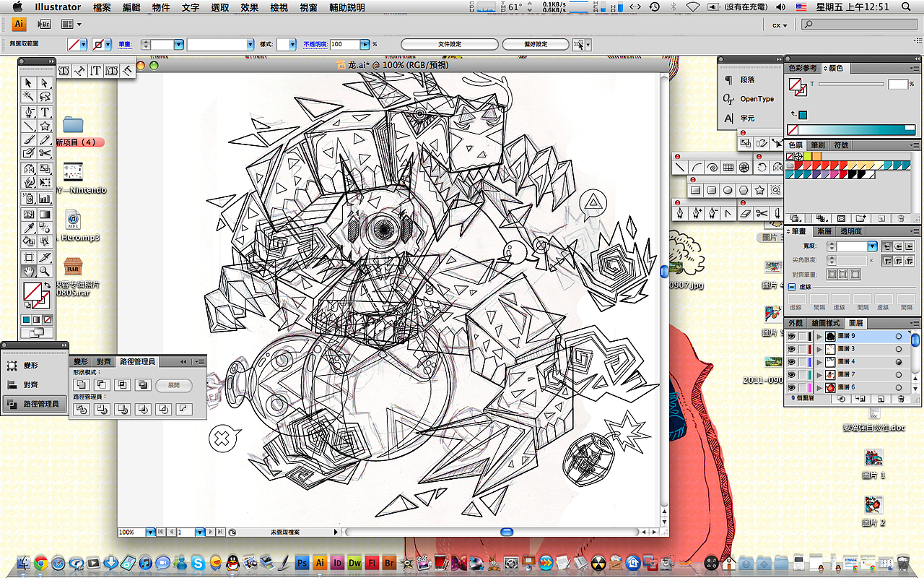Image resolution: width=924 pixels, height=578 pixels.
Task: Click the Unite shape mode icon in Pathfinder
Action: tap(82, 385)
